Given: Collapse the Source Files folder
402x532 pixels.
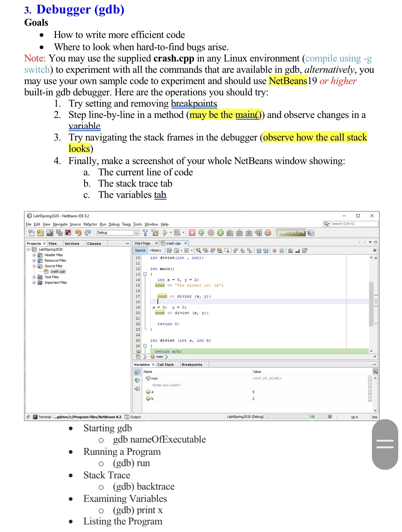Looking at the screenshot, I should pos(34,266).
